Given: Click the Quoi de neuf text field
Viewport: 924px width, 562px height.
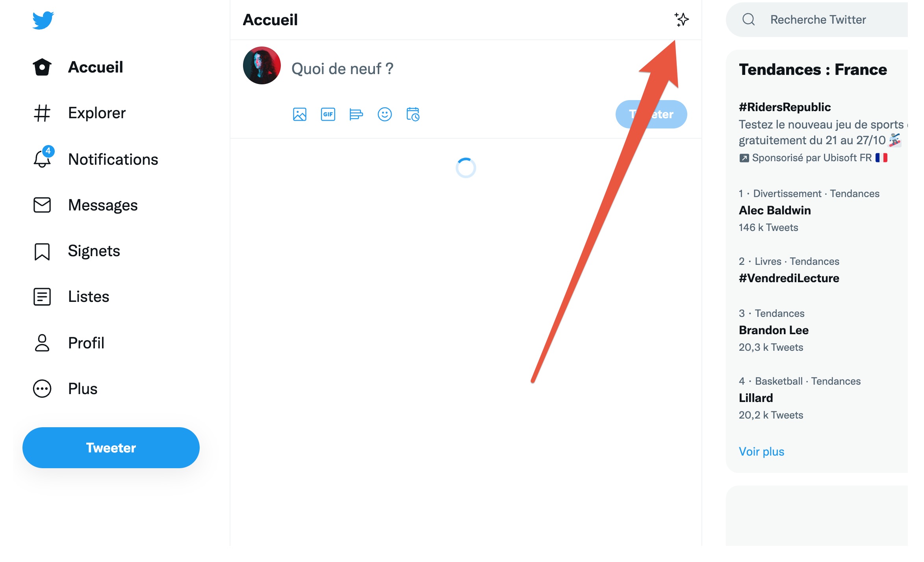Looking at the screenshot, I should point(453,69).
